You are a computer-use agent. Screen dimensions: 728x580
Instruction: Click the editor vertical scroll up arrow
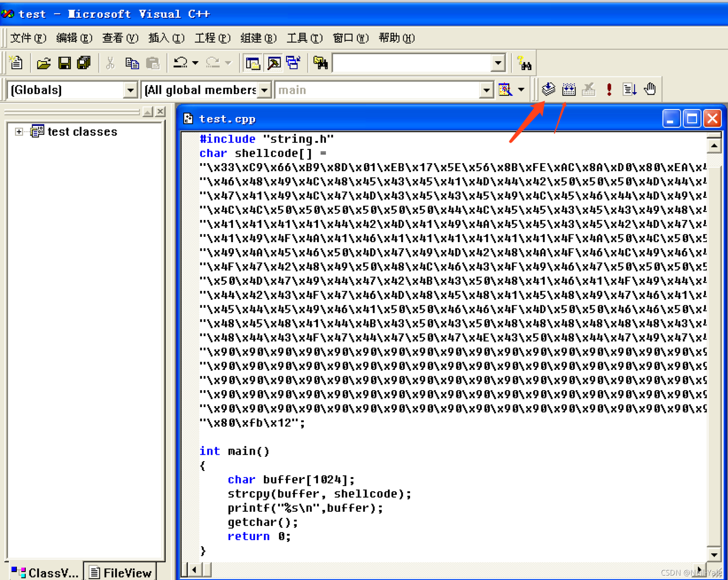point(714,145)
